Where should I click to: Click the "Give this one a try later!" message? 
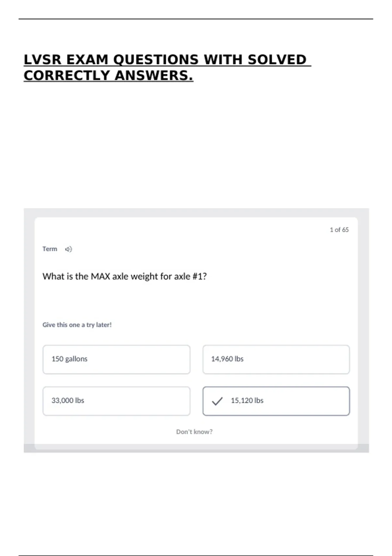(77, 325)
